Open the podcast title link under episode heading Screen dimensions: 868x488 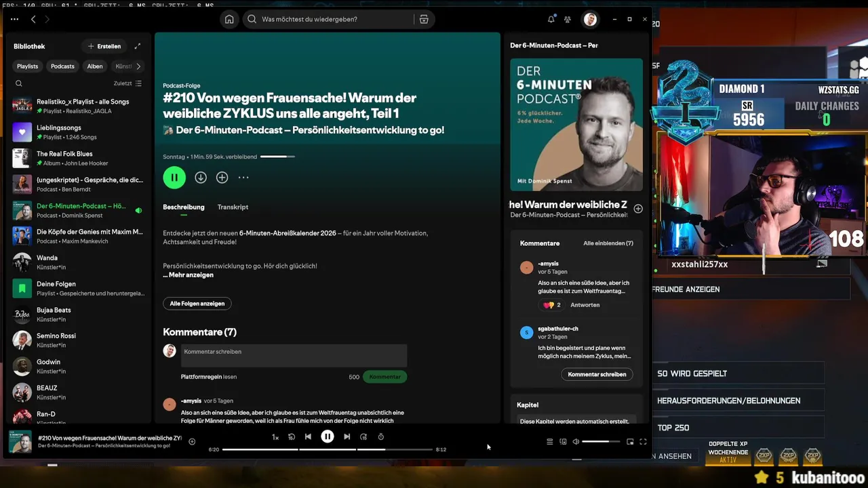[x=310, y=130]
